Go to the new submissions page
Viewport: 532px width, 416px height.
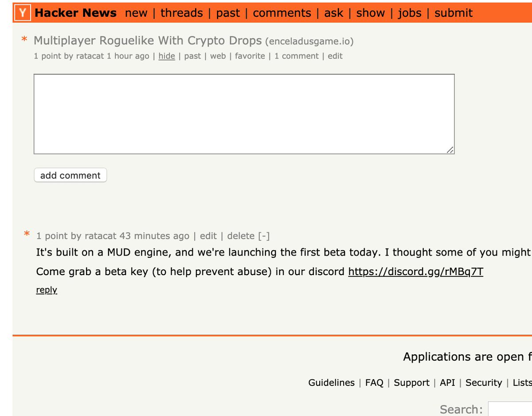tap(136, 13)
